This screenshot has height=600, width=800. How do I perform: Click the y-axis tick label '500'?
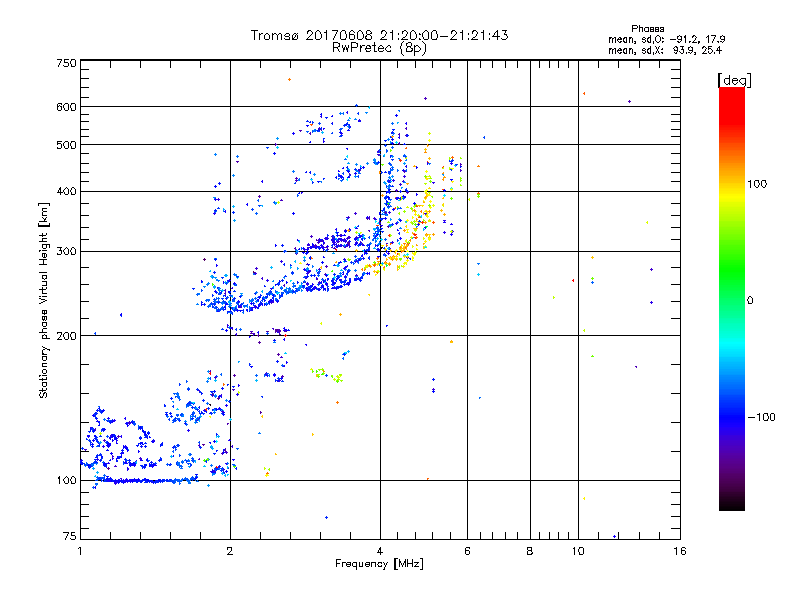66,145
